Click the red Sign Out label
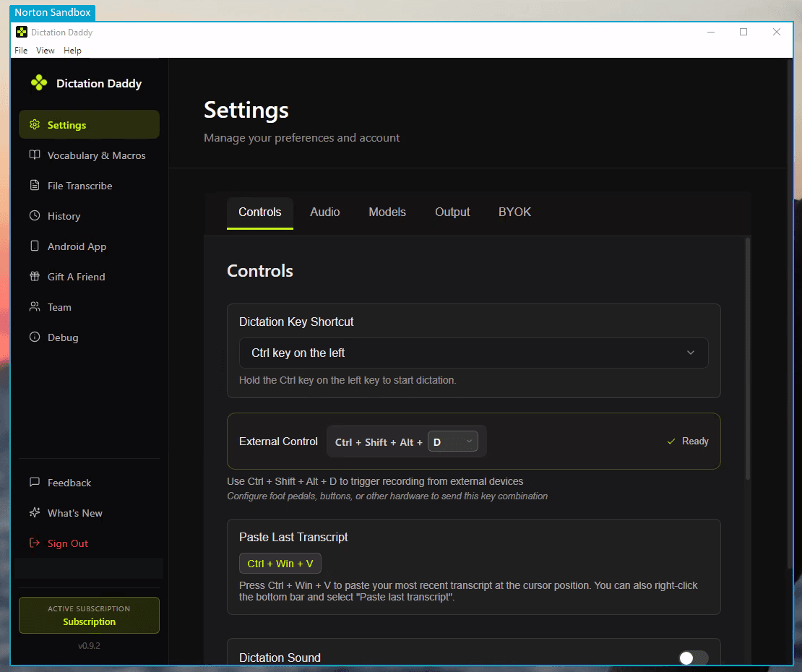 67,543
